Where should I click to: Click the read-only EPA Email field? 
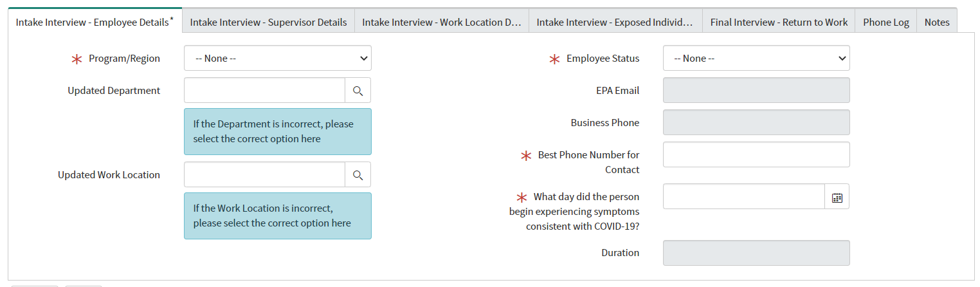tap(756, 91)
